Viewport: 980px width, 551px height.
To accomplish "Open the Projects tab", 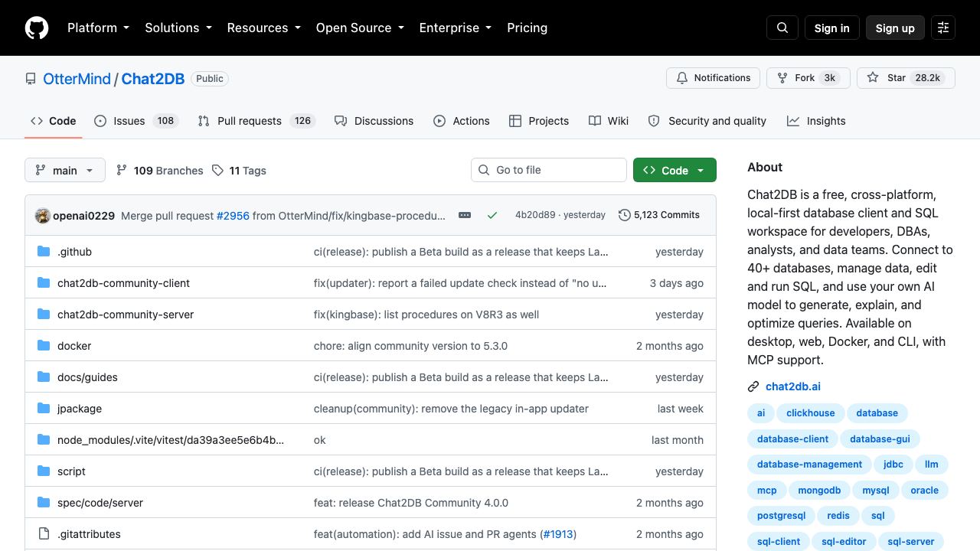I will (x=539, y=121).
